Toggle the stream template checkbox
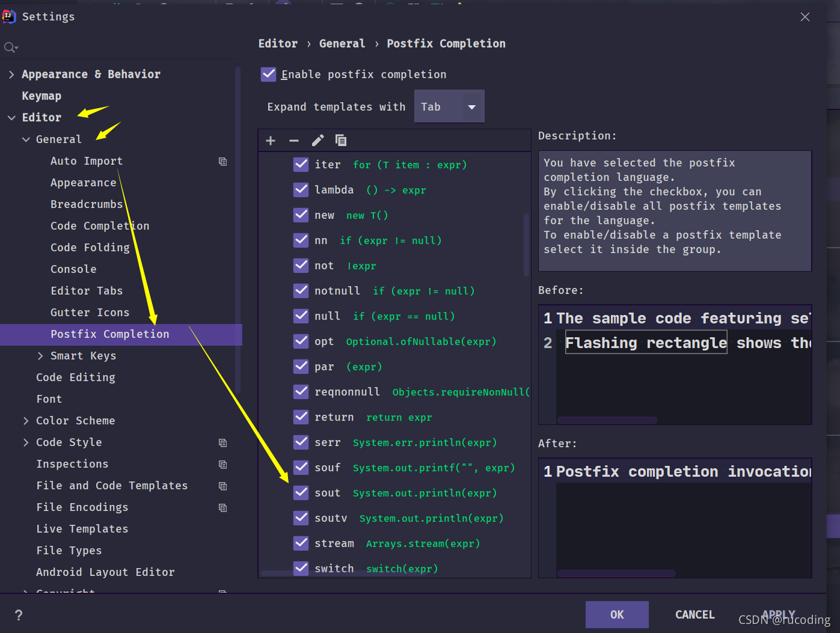This screenshot has height=633, width=840. coord(301,543)
